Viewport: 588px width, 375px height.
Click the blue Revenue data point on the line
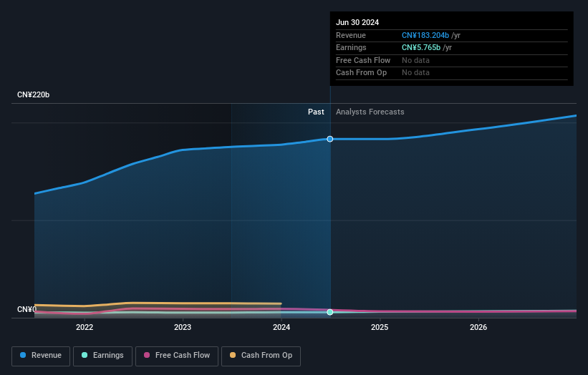pos(330,139)
